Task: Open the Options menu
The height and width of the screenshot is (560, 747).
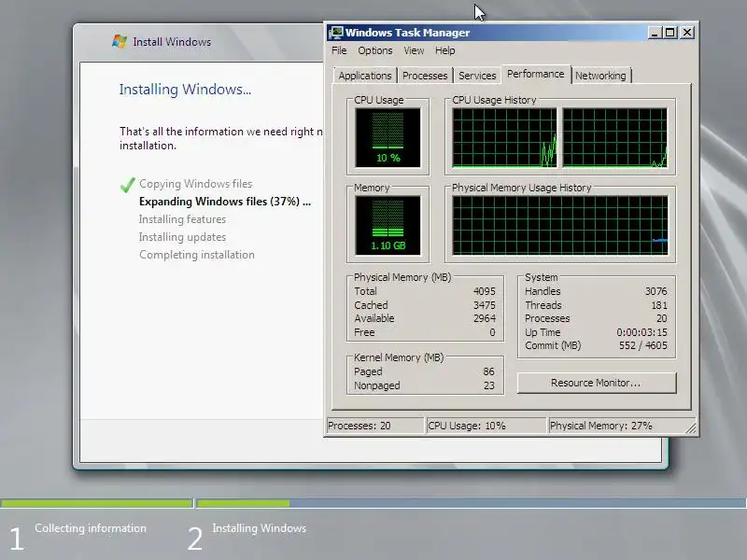Action: pyautogui.click(x=375, y=50)
